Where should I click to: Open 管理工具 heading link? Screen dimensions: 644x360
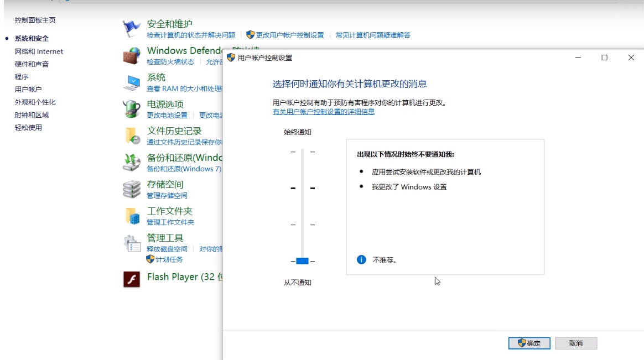click(165, 238)
